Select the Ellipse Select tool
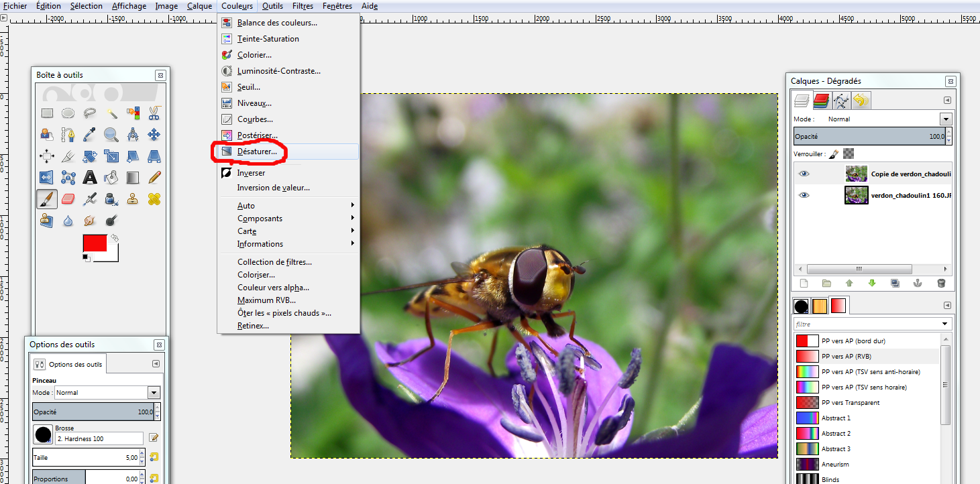The image size is (980, 484). (x=68, y=113)
